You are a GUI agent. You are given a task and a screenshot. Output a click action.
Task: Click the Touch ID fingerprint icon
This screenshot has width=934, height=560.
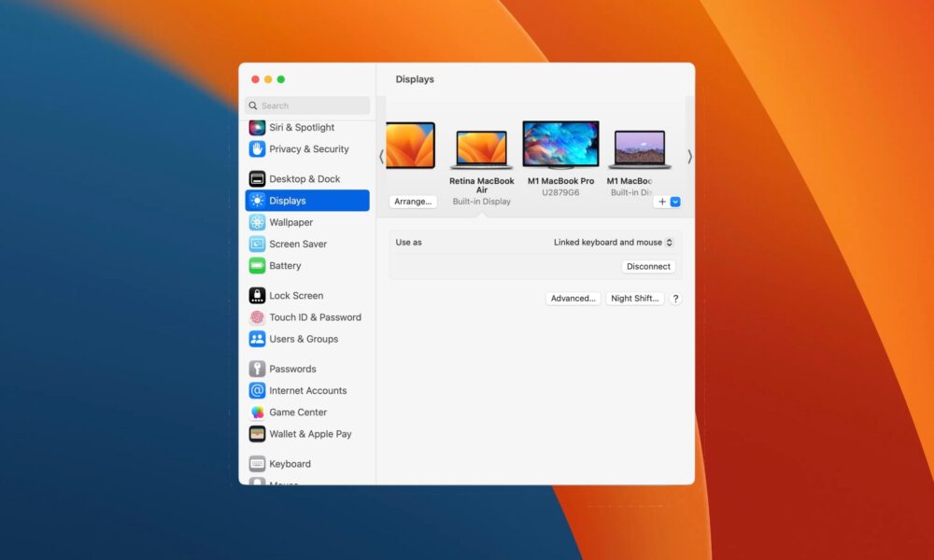point(257,317)
